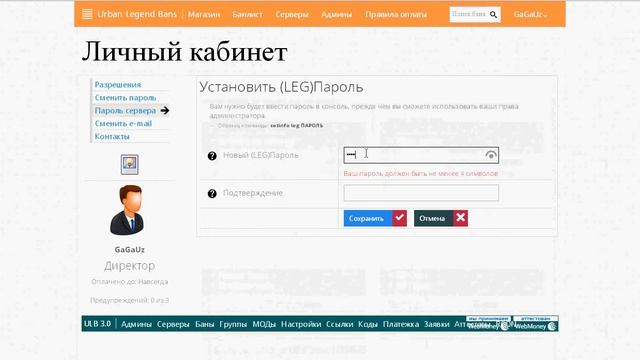Click help icon next to Новый (LEG)Пароль
640x360 pixels.
tap(212, 156)
